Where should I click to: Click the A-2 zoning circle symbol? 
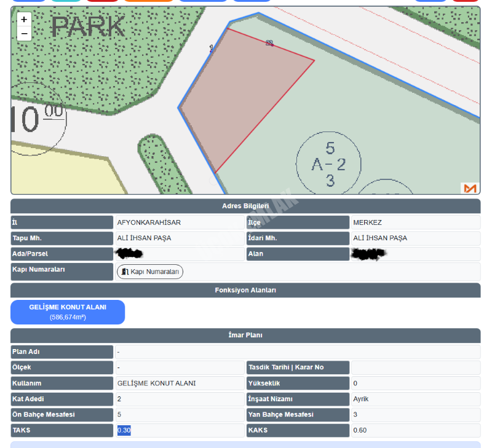tap(329, 164)
